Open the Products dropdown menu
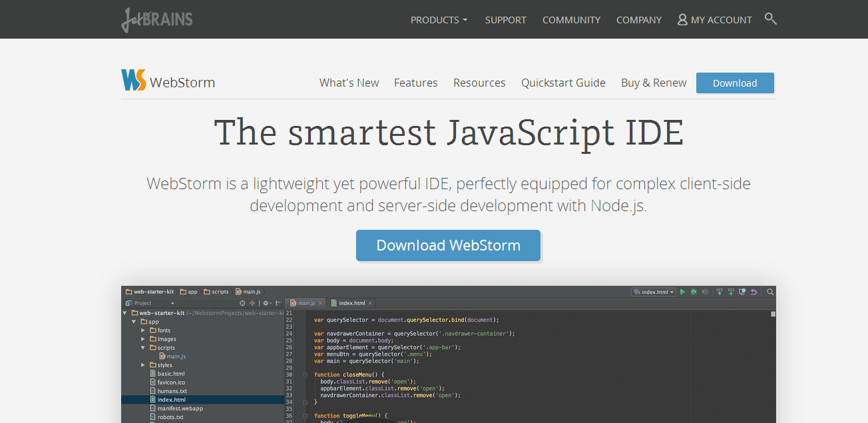This screenshot has width=868, height=423. coord(439,20)
